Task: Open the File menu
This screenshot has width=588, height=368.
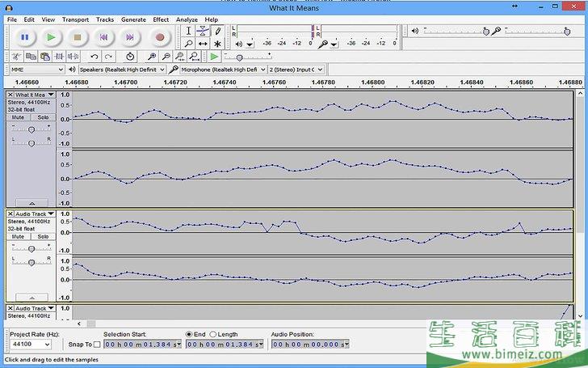Action: click(12, 19)
